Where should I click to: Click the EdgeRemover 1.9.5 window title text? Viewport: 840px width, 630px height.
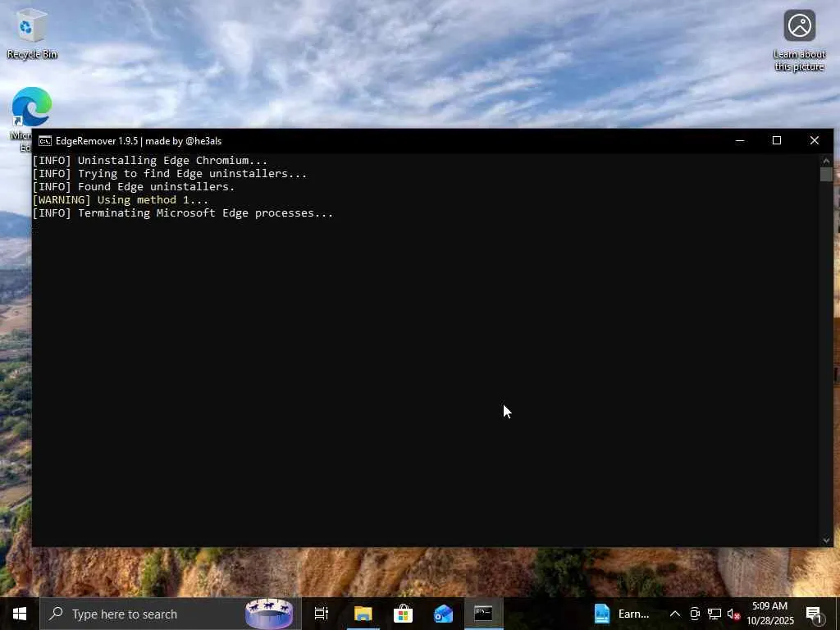point(138,141)
